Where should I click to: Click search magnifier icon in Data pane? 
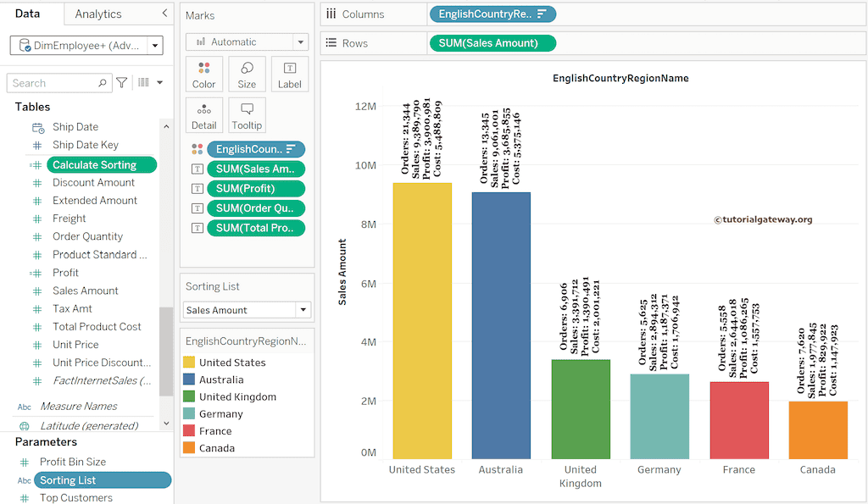[x=103, y=83]
